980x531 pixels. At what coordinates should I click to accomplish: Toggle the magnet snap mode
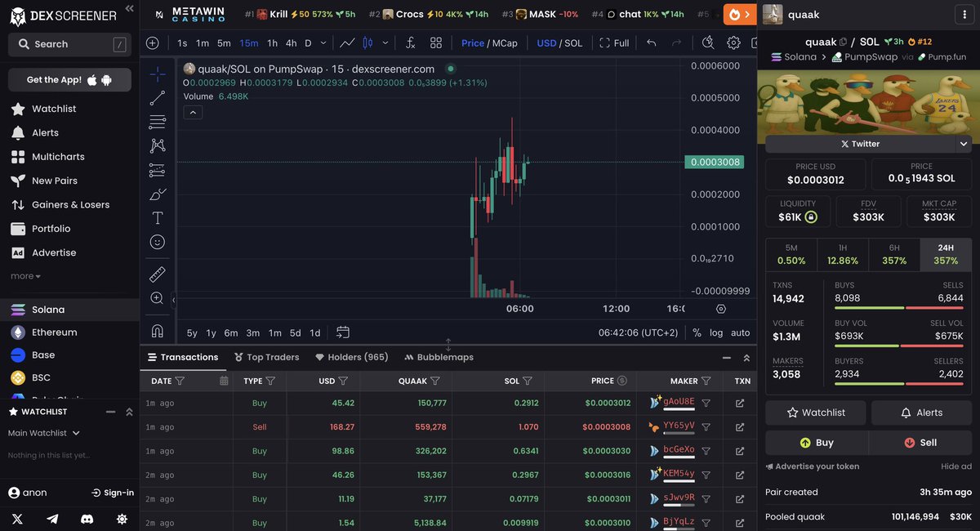click(x=158, y=331)
